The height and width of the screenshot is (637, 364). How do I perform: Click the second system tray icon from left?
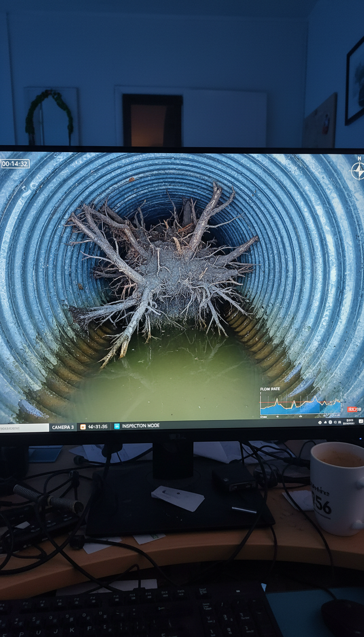point(325,422)
